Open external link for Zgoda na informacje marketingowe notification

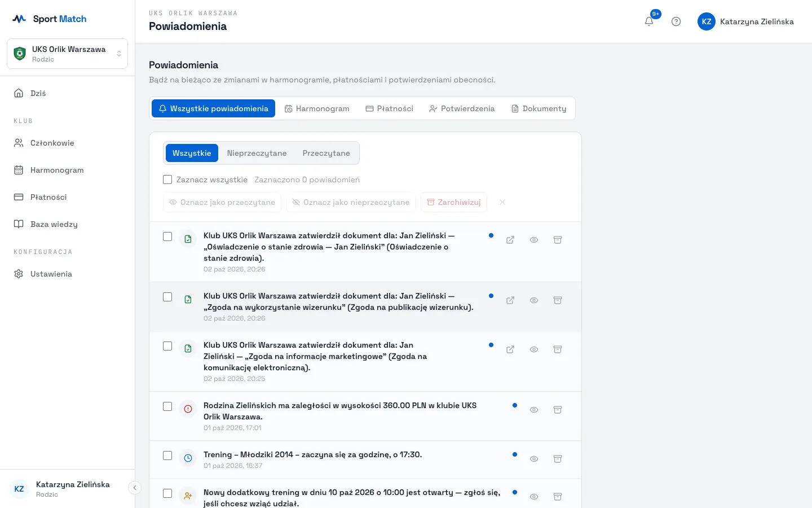point(510,349)
